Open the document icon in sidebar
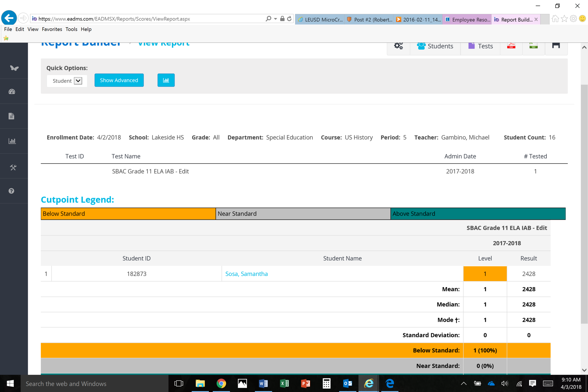Image resolution: width=588 pixels, height=392 pixels. tap(11, 116)
